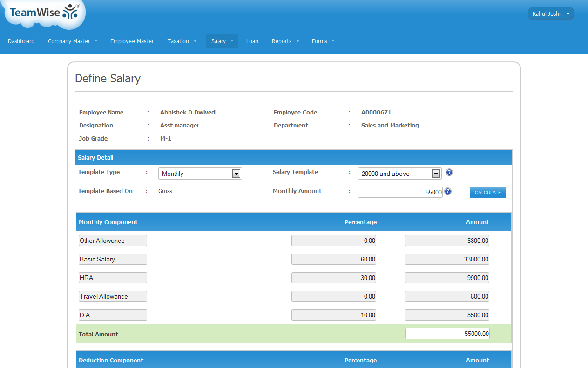Open the Company Master menu
This screenshot has width=588, height=368.
click(73, 41)
